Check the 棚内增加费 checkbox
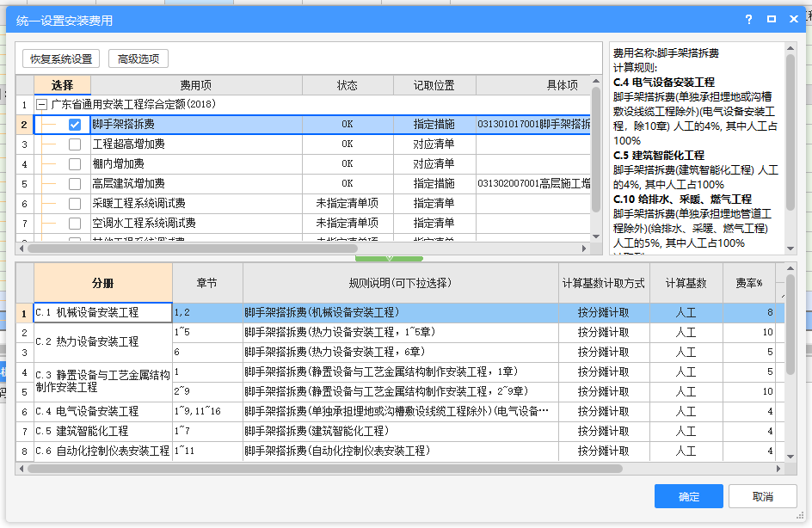Screen dimensions: 812x528 coord(75,164)
